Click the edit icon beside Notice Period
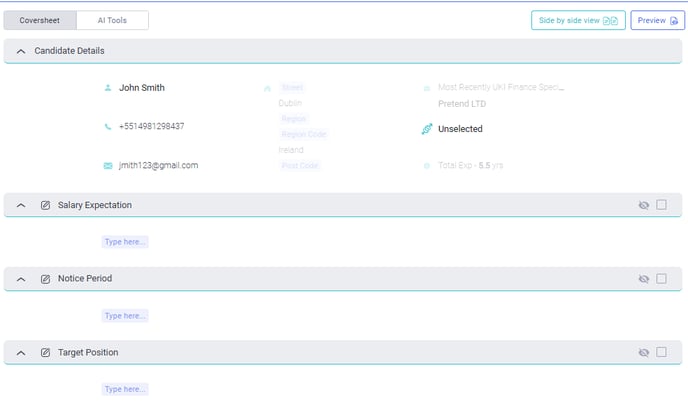 (x=45, y=279)
